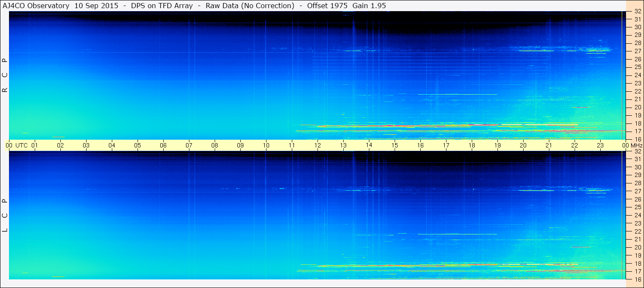
Task: Select the 14 hour marker on time axis
Action: [369, 145]
